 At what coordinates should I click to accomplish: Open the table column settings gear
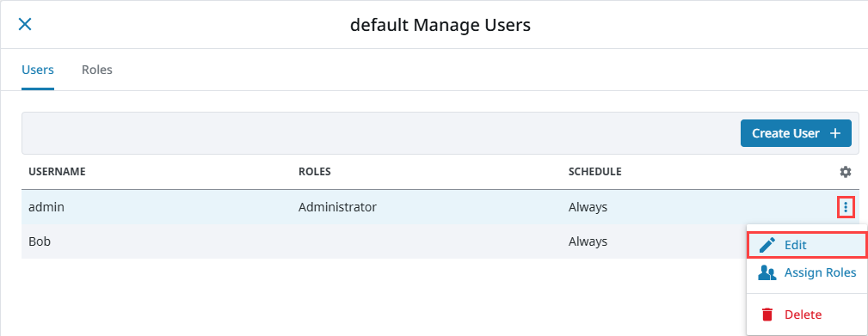point(846,172)
